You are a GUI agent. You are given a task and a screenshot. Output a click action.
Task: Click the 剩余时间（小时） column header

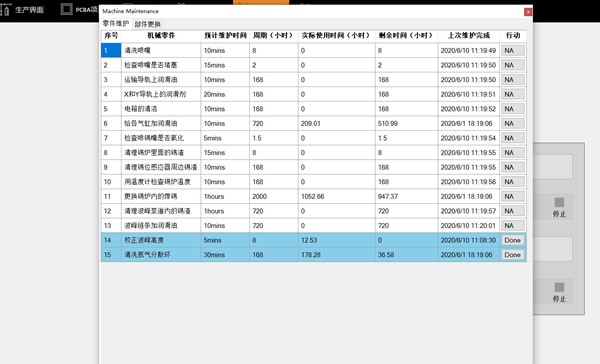(x=406, y=36)
